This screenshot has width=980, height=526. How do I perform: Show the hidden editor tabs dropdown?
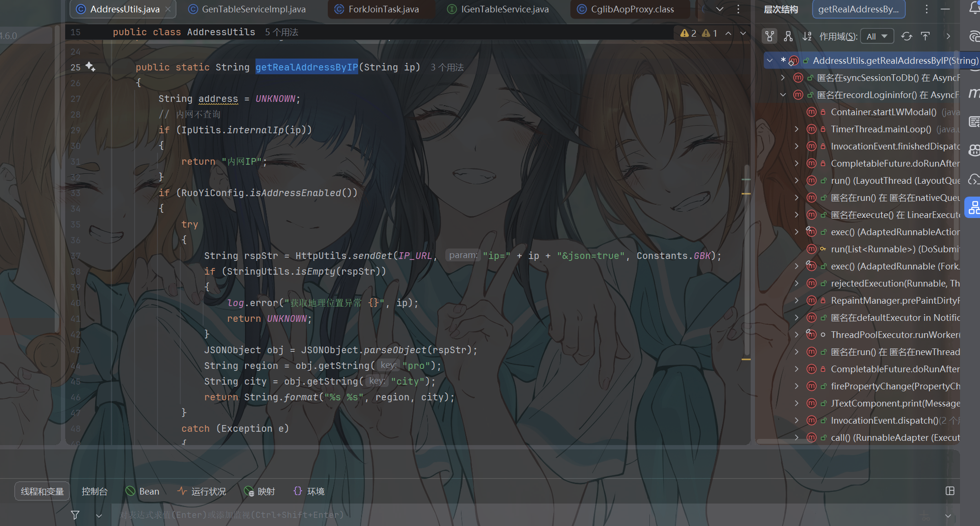coord(720,9)
